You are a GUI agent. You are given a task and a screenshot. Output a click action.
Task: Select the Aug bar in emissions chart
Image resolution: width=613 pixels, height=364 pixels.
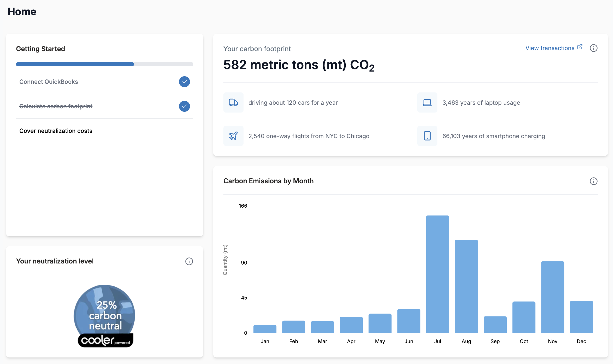(466, 286)
